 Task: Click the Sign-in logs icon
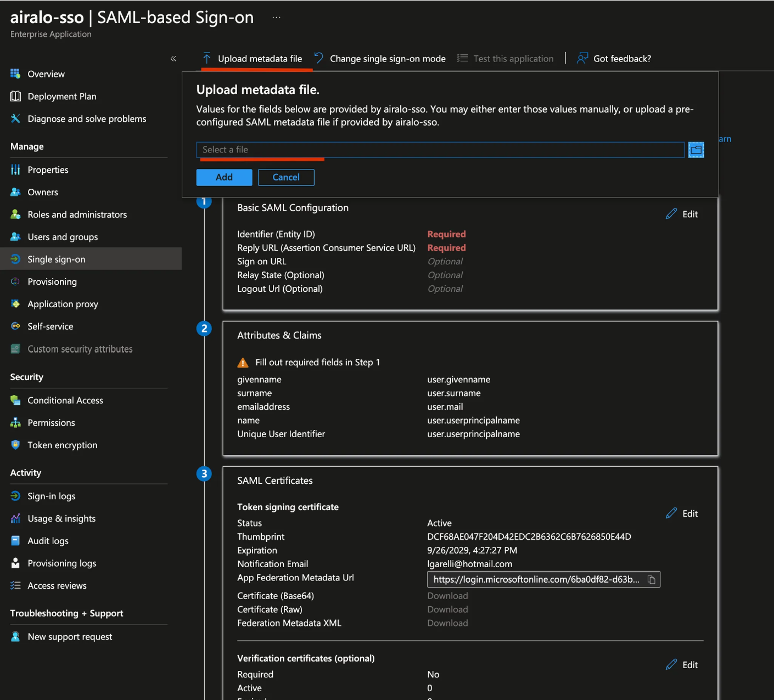(x=15, y=496)
